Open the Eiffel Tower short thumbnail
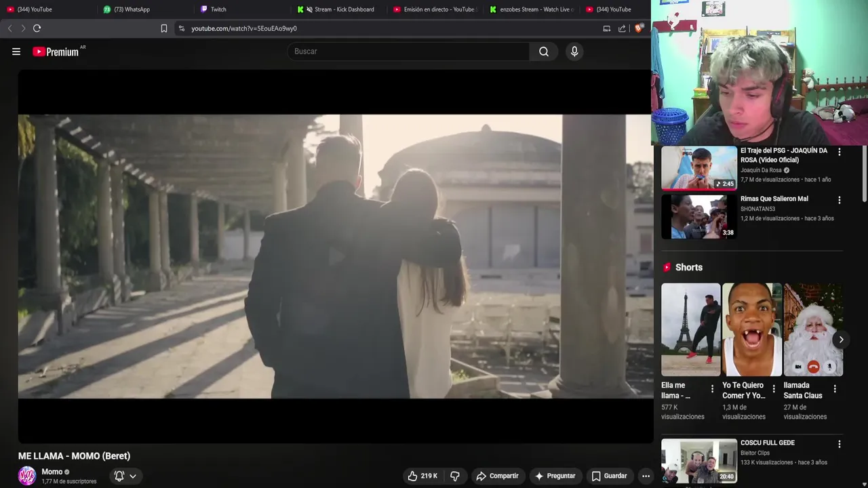The image size is (868, 488). (691, 329)
